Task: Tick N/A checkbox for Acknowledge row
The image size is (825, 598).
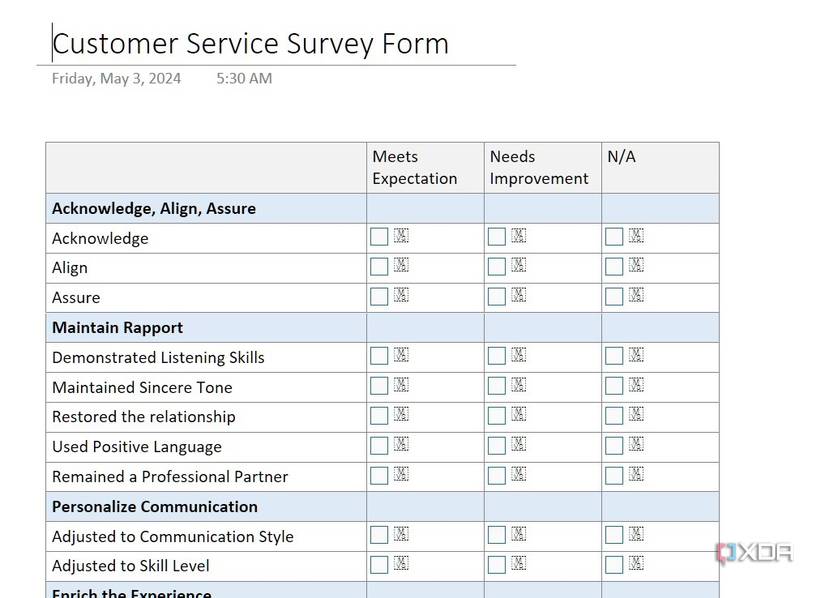Action: tap(614, 237)
